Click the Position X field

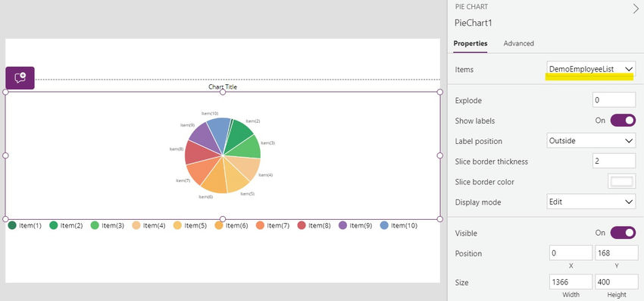[571, 253]
